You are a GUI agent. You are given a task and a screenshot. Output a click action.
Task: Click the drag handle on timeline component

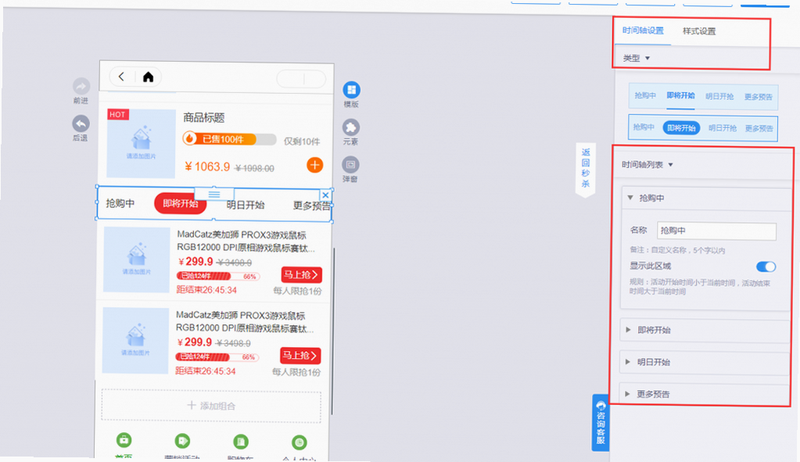pyautogui.click(x=214, y=194)
